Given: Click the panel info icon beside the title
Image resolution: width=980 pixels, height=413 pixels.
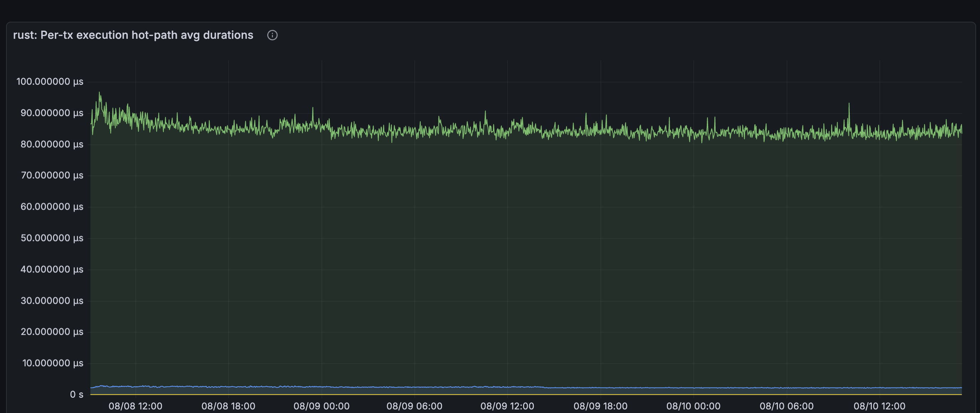Looking at the screenshot, I should click(x=272, y=35).
